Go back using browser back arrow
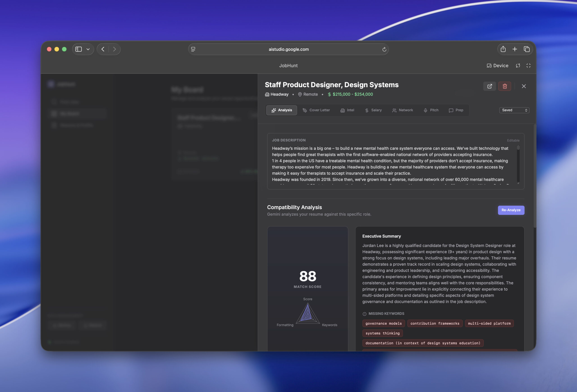Viewport: 577px width, 392px height. tap(103, 49)
